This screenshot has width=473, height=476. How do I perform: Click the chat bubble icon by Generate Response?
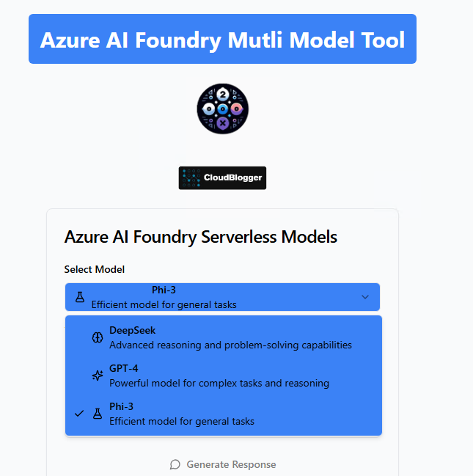pos(175,464)
